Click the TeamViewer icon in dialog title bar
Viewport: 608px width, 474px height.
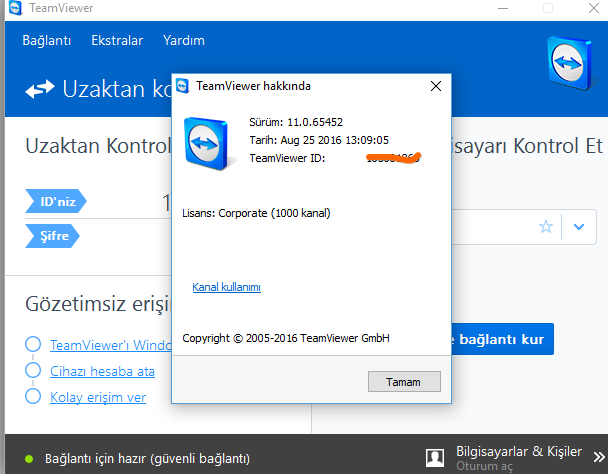pyautogui.click(x=182, y=86)
